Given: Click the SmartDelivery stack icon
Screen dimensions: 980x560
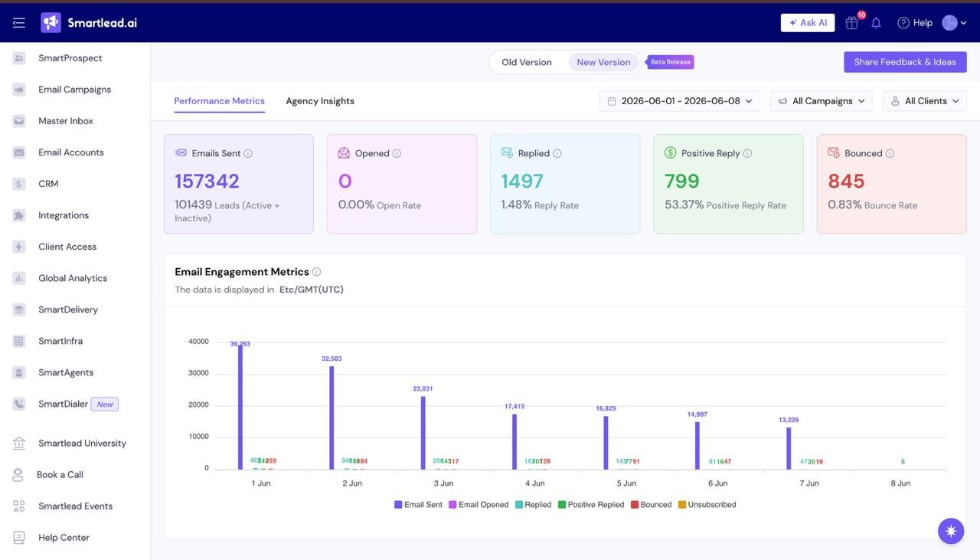Looking at the screenshot, I should [x=19, y=309].
